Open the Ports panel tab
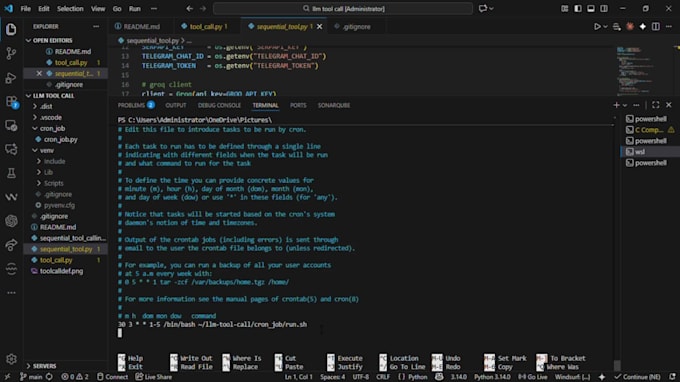This screenshot has height=382, width=680. pyautogui.click(x=298, y=105)
